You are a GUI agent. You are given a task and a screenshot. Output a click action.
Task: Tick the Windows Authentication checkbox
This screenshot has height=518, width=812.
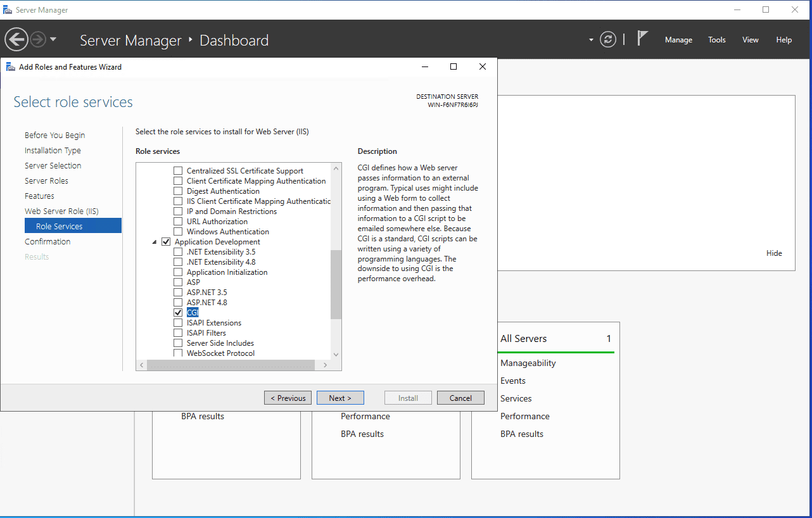(178, 232)
